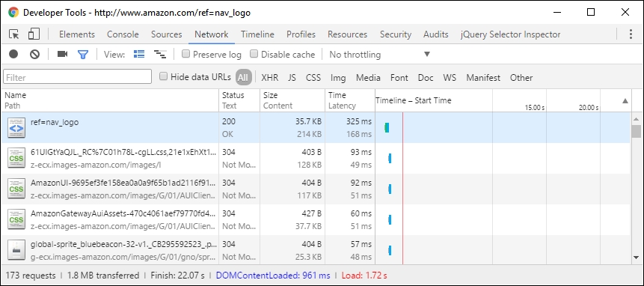Open the Resources tab
The width and height of the screenshot is (644, 286).
(348, 34)
